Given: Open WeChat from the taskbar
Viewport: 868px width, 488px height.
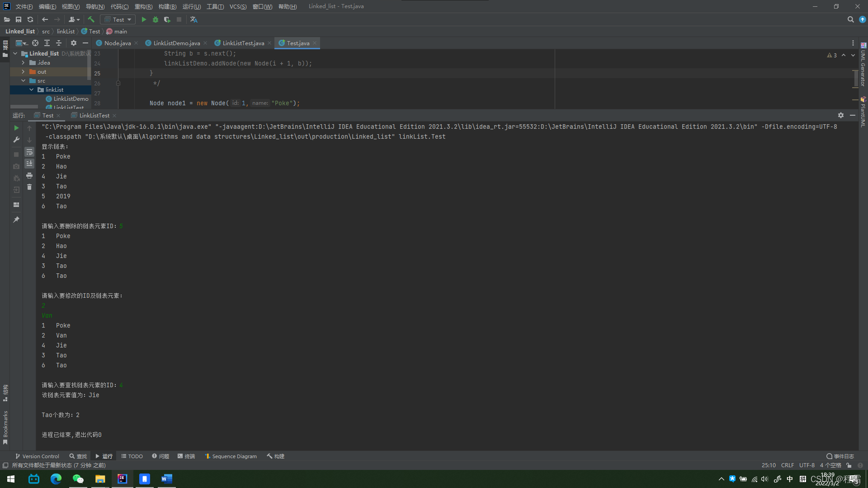Looking at the screenshot, I should (x=78, y=479).
